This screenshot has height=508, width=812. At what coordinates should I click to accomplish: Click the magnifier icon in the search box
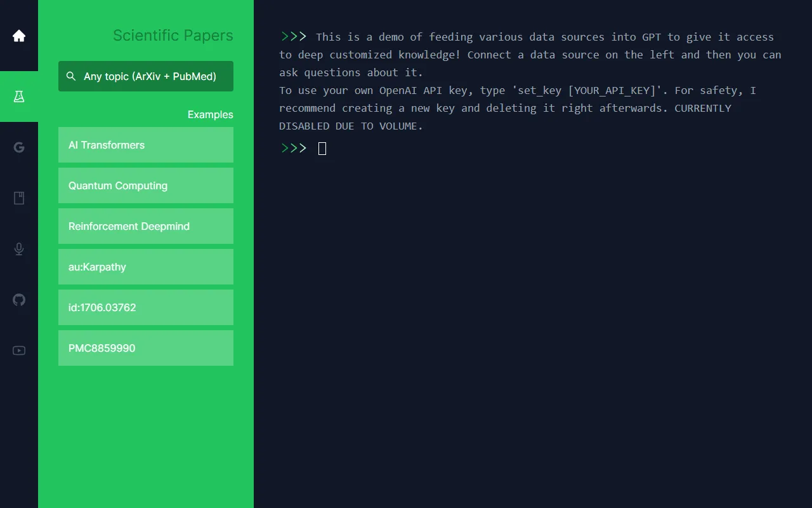(71, 76)
